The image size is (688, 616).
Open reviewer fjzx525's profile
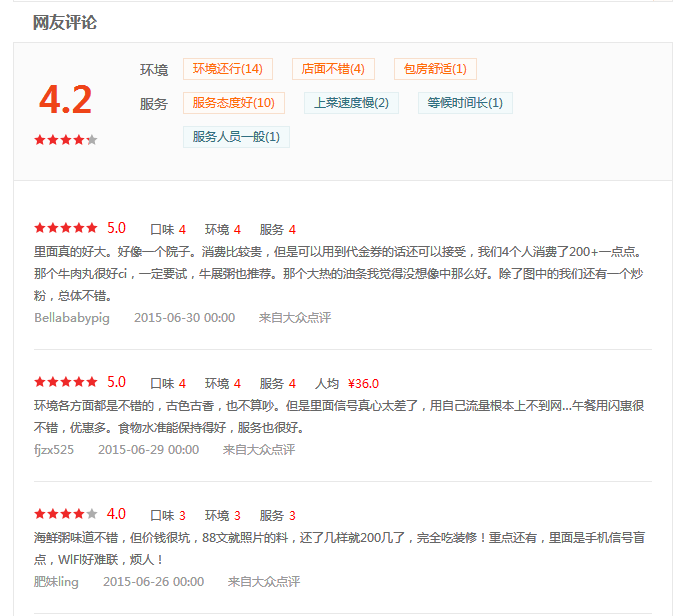click(x=54, y=449)
